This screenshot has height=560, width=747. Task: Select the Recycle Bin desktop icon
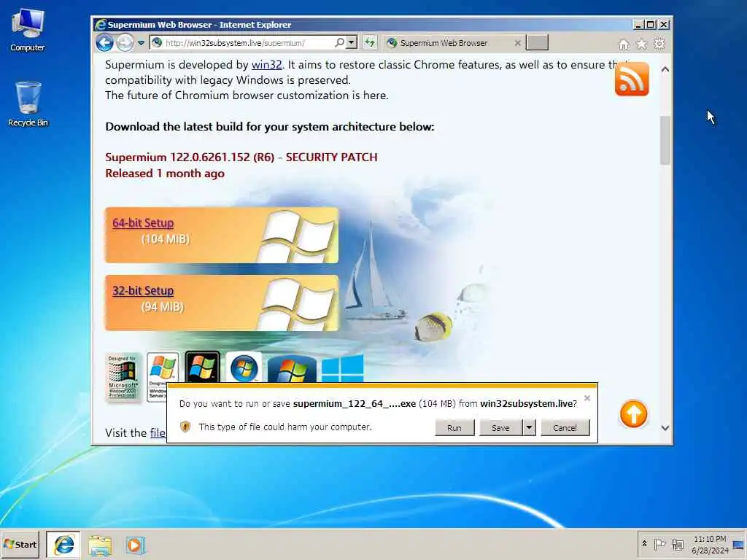(28, 104)
